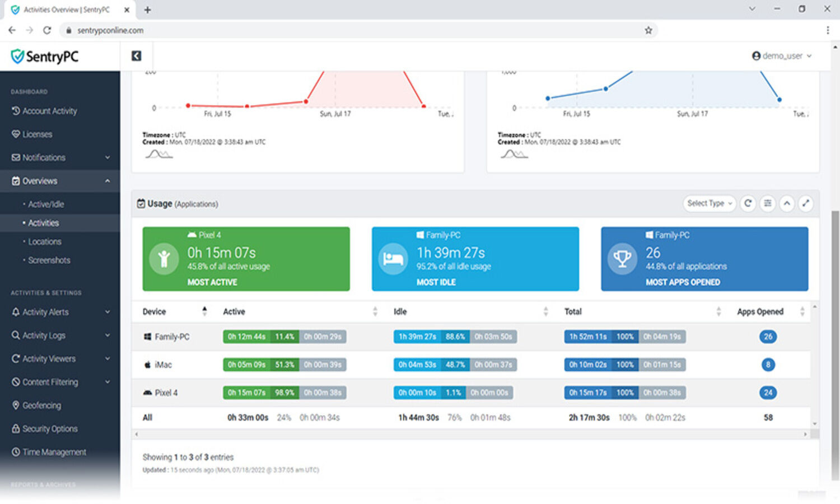Screen dimensions: 840x504
Task: Click the SentryPC logo
Action: coord(44,56)
